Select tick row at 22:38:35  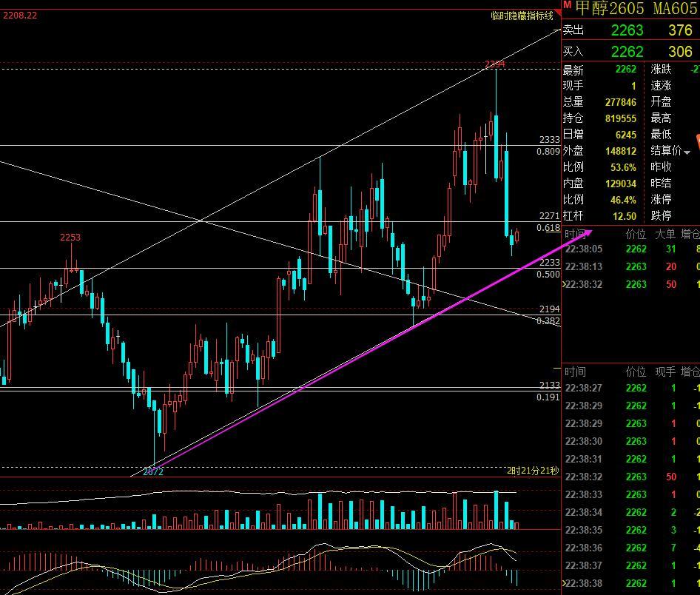pos(630,531)
